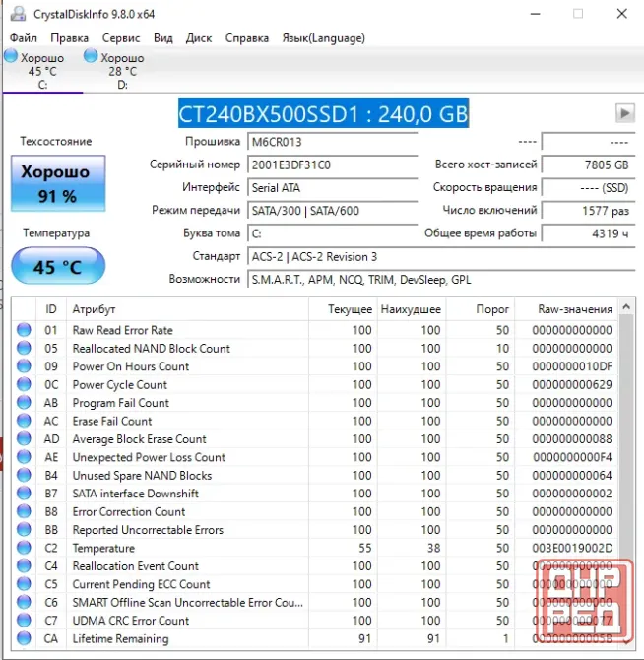Screen dimensions: 644x660
Task: Click status orb for Reallocated NAND Block Count
Action: (24, 348)
